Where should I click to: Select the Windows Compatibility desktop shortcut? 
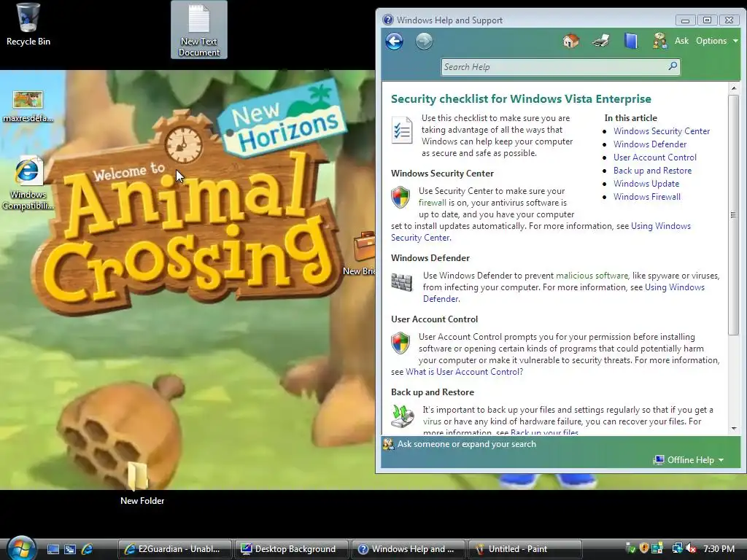28,183
